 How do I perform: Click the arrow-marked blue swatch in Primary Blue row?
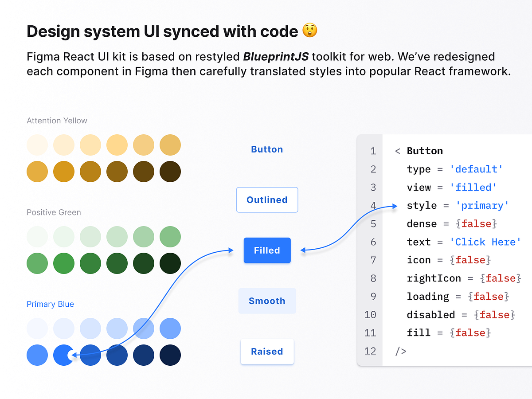point(64,355)
